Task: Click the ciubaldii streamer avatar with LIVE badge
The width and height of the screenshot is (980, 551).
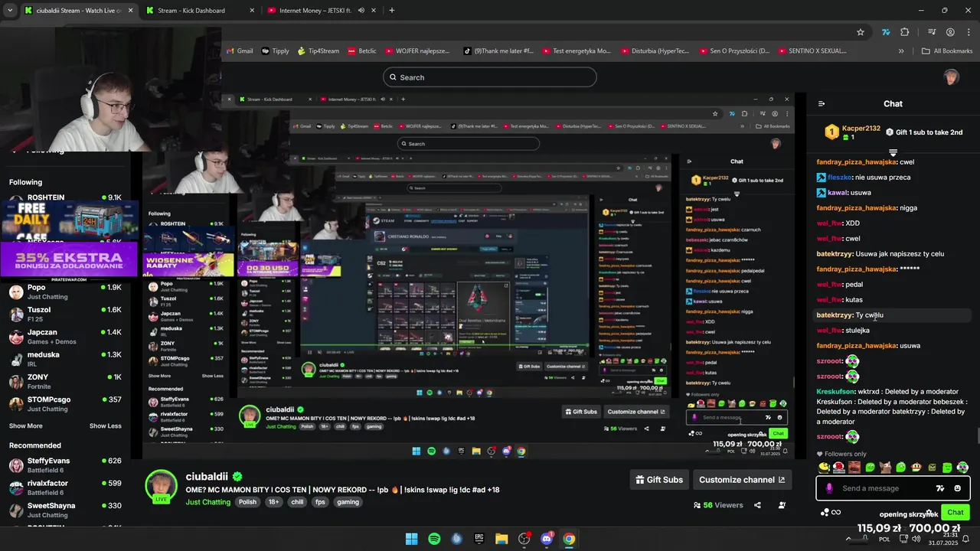Action: tap(161, 486)
